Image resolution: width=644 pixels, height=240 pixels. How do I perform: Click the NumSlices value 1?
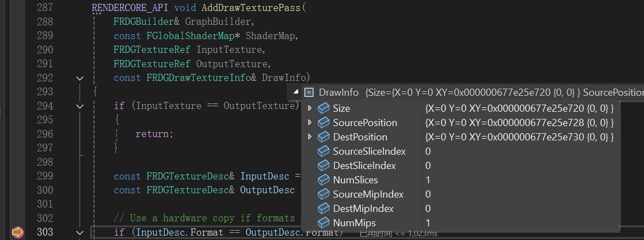pos(428,180)
